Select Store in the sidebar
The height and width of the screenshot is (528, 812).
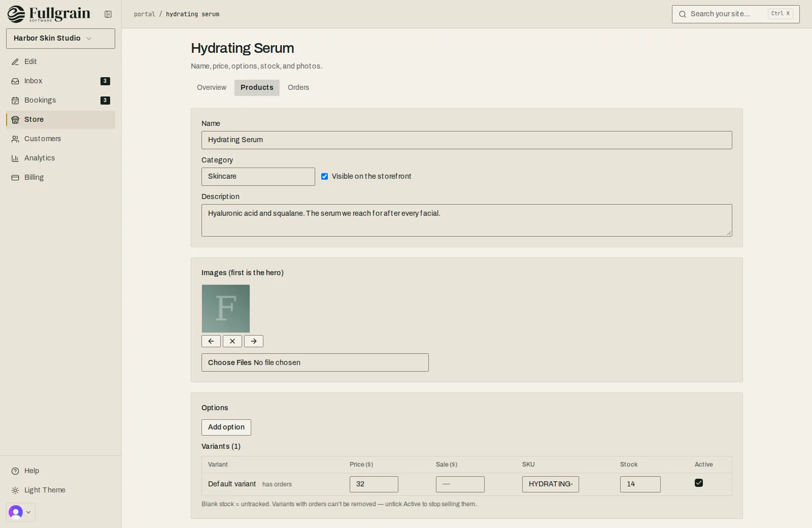pyautogui.click(x=60, y=119)
